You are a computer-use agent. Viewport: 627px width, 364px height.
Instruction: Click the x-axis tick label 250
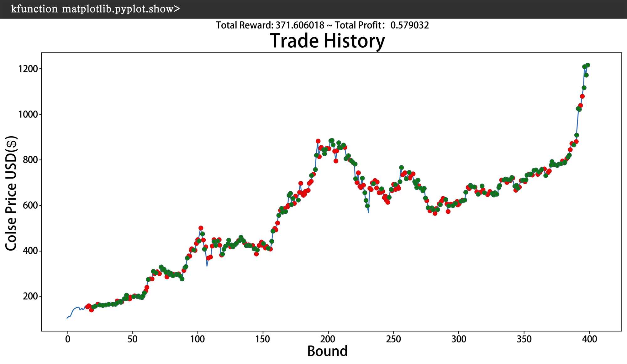(x=393, y=339)
